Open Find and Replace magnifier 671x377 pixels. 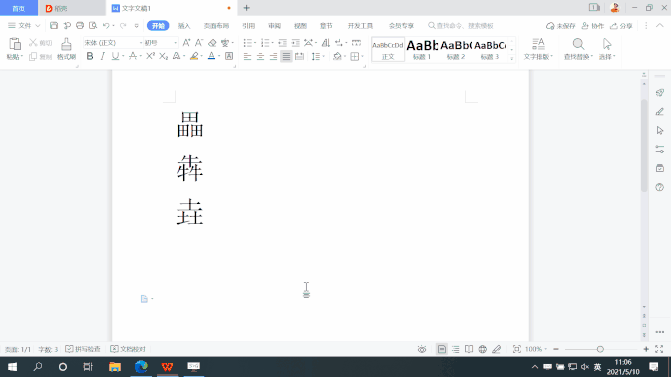coord(578,44)
